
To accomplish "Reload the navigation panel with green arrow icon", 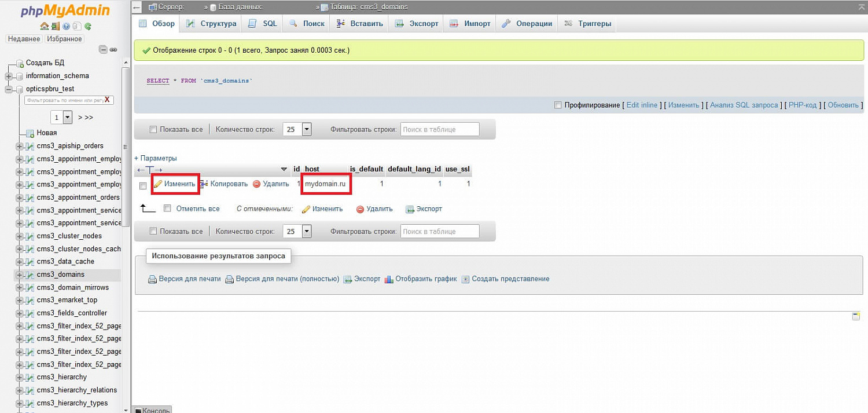I will tap(88, 26).
